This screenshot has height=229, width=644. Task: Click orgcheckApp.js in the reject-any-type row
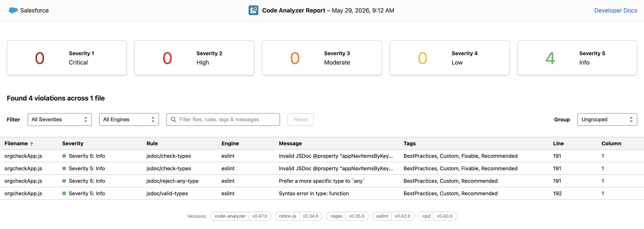click(23, 181)
